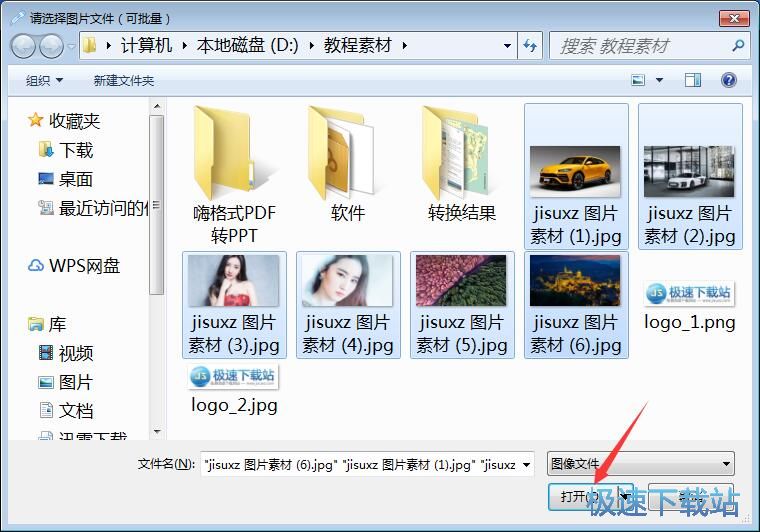Click the search 教程素材 input field
Screen dimensions: 760x532
click(x=640, y=46)
